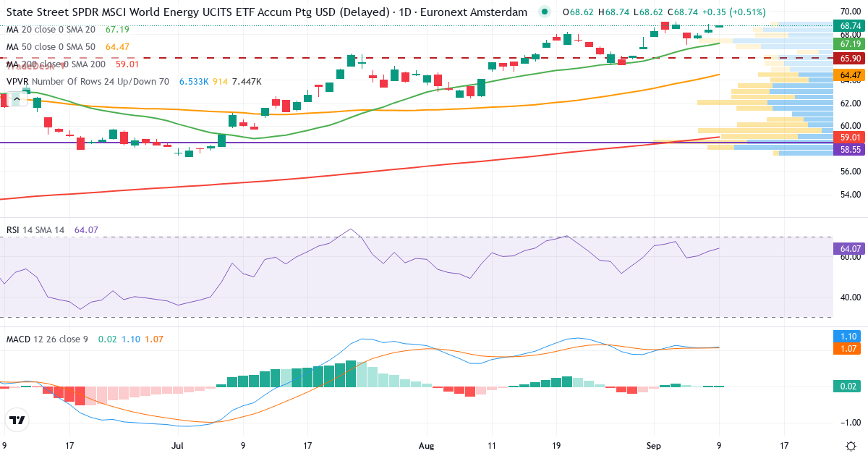
Task: Click the VPVR total volume value 7.447K
Action: tap(247, 82)
